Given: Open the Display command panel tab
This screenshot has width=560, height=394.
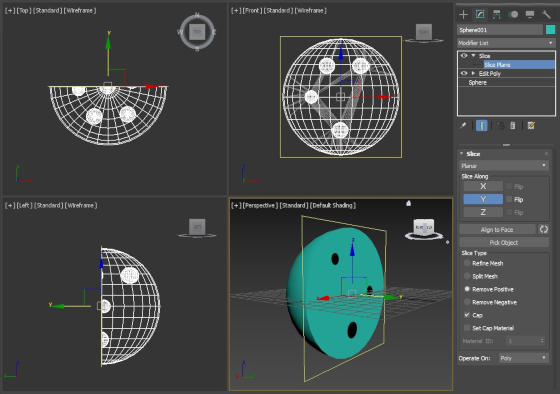Looking at the screenshot, I should point(530,14).
